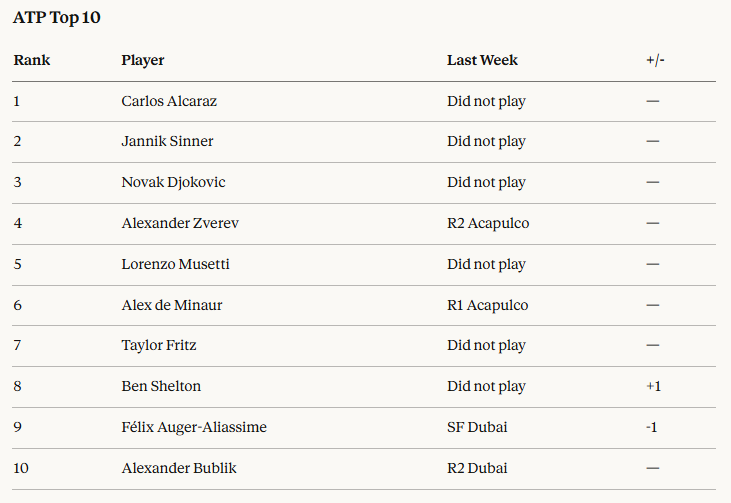Screen dimensions: 731x503
Task: Select the Carlos Alcaraz player name
Action: [169, 101]
